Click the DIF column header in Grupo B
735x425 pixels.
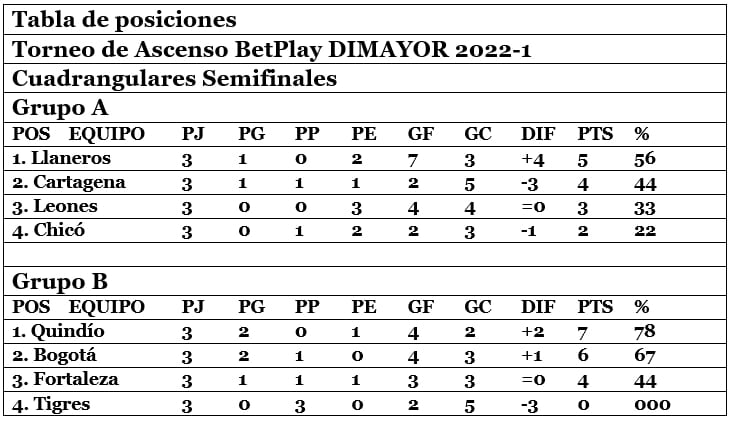pos(539,307)
